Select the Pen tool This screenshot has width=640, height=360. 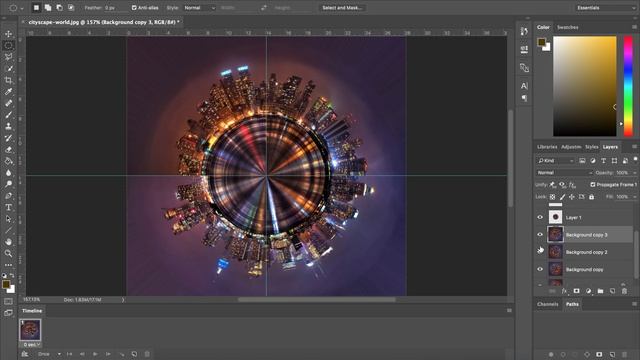[9, 196]
